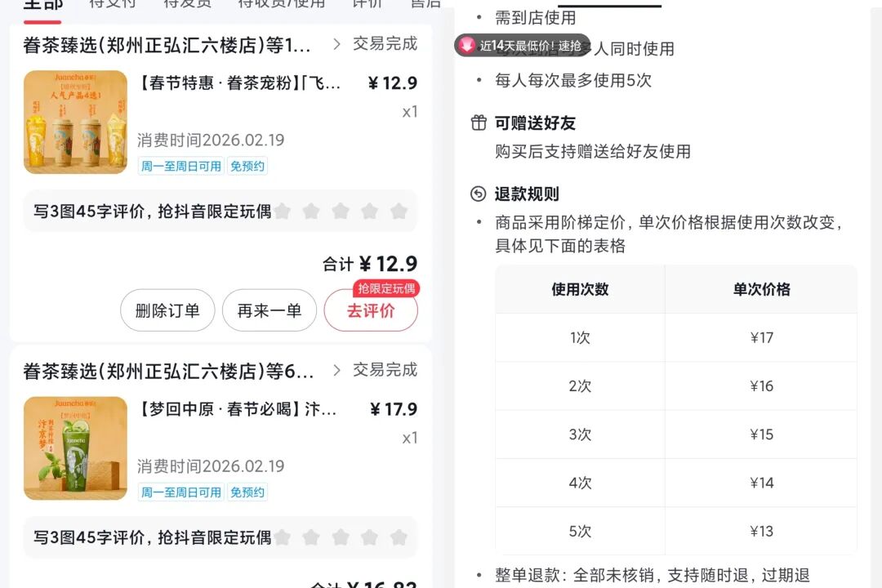
Task: Click the refund icon beside 退款规则
Action: (479, 194)
